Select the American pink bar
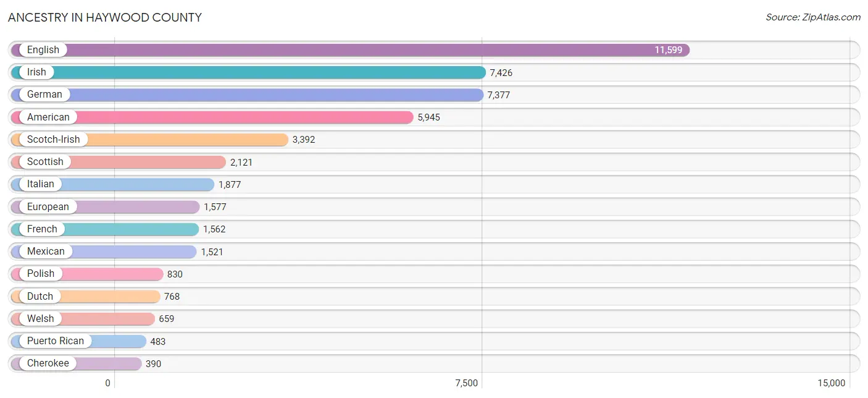The image size is (868, 398). 212,117
